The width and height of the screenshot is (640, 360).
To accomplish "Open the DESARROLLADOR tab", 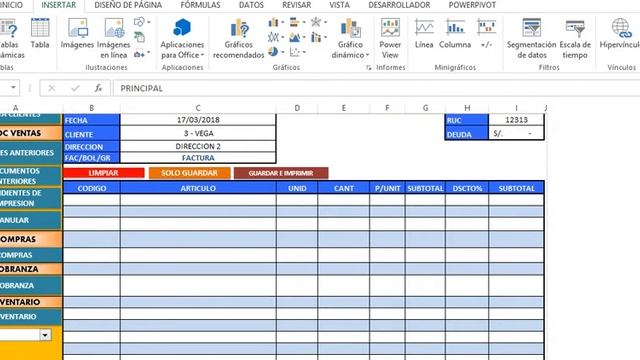I will [x=399, y=5].
